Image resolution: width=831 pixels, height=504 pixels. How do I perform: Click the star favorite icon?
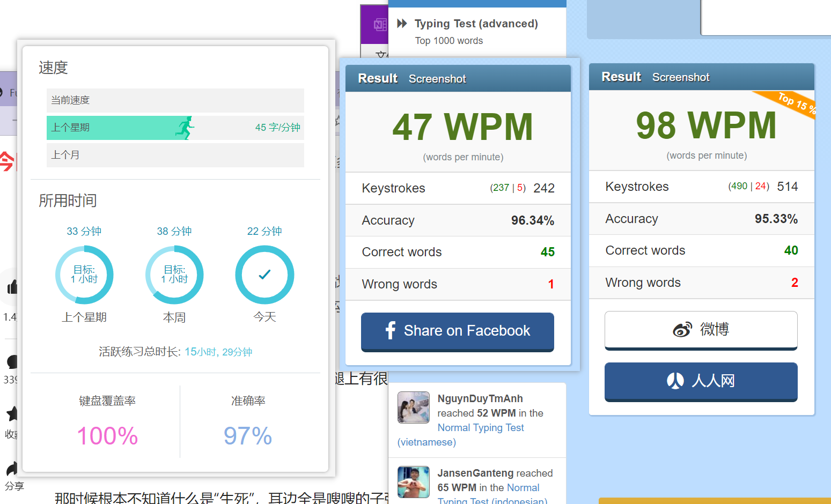(x=12, y=413)
